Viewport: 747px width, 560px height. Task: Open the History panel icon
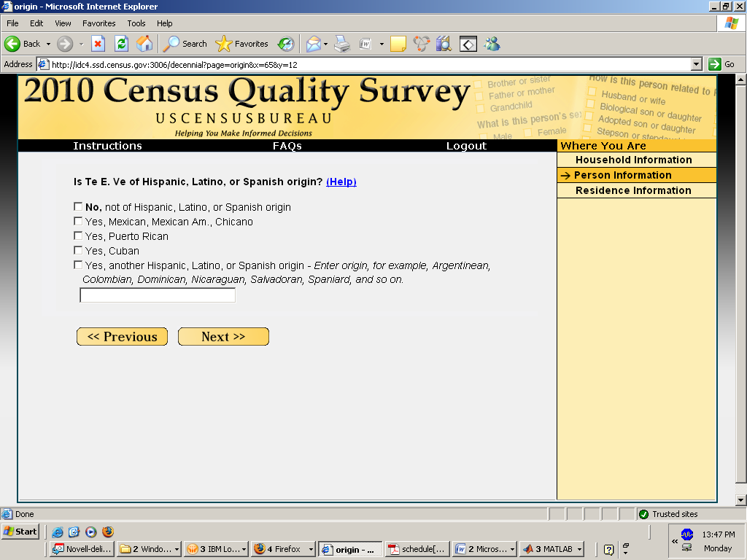[x=286, y=44]
